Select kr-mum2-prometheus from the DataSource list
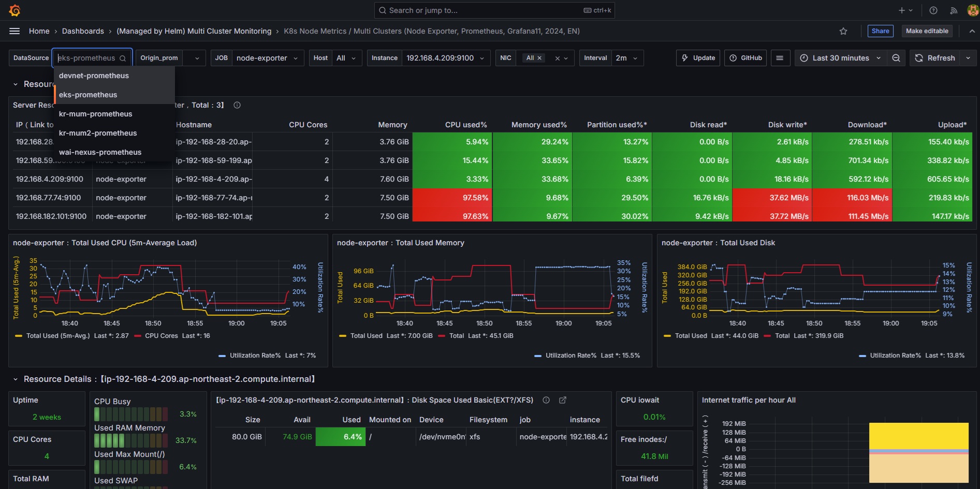The height and width of the screenshot is (489, 980). pos(114,133)
